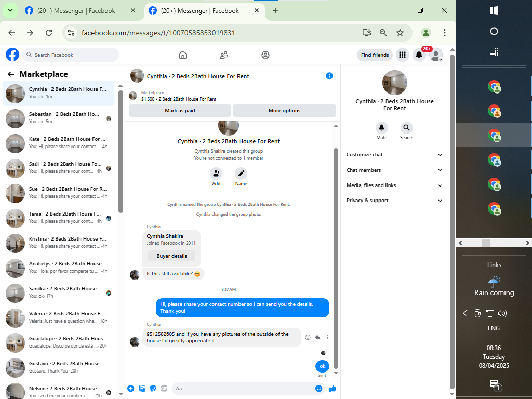This screenshot has height=399, width=532.
Task: Expand Media, files and links section
Action: pos(394,185)
